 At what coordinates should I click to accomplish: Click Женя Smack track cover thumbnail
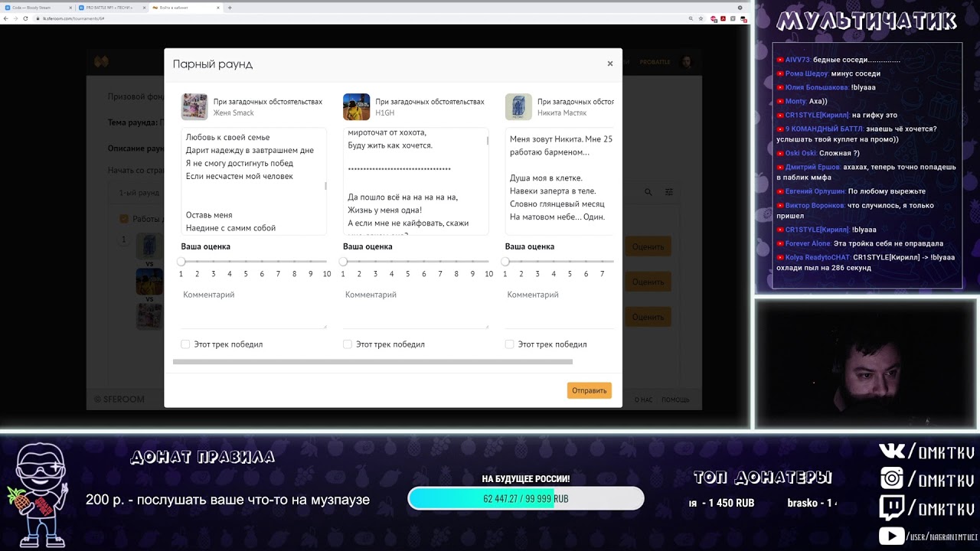point(194,107)
